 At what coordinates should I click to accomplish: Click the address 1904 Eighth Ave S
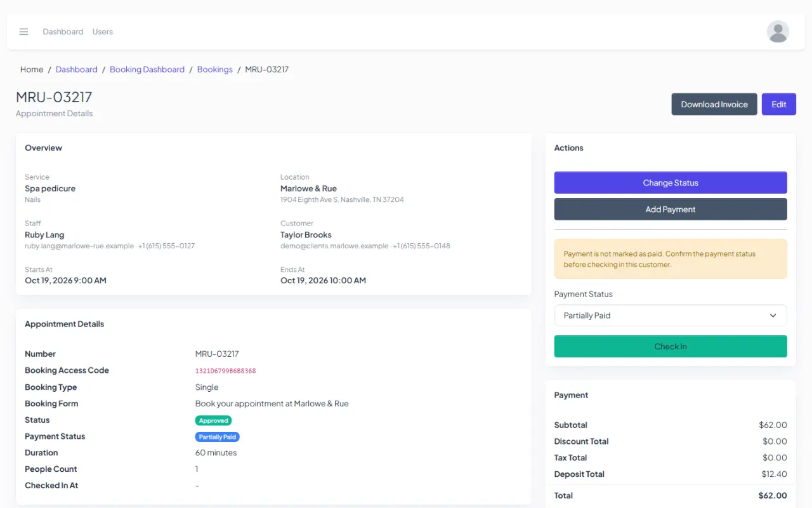342,199
